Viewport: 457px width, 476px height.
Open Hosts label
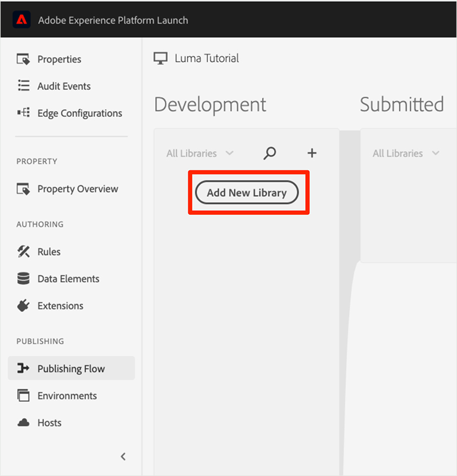coord(49,423)
